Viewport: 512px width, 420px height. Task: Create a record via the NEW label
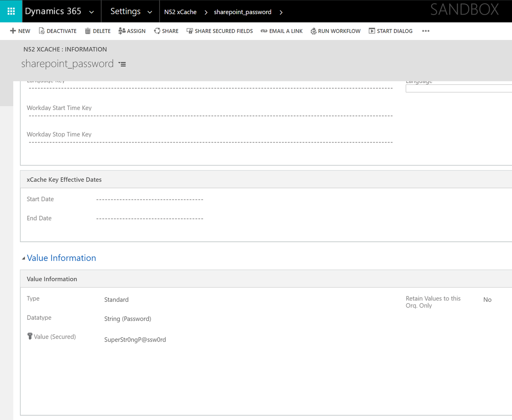tap(24, 31)
